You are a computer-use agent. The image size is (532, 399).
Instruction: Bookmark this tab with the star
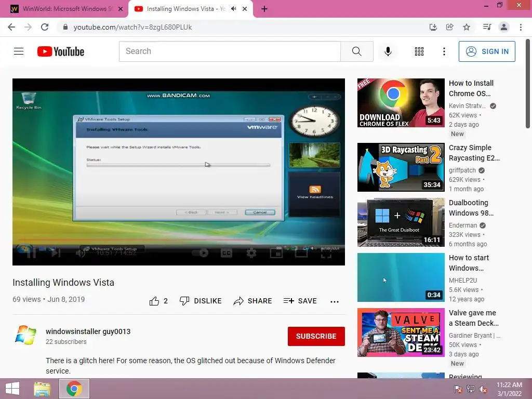(x=467, y=27)
